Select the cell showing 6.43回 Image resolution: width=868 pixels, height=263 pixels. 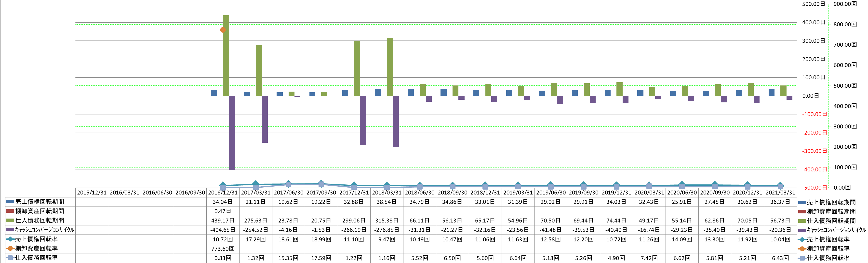click(x=780, y=258)
